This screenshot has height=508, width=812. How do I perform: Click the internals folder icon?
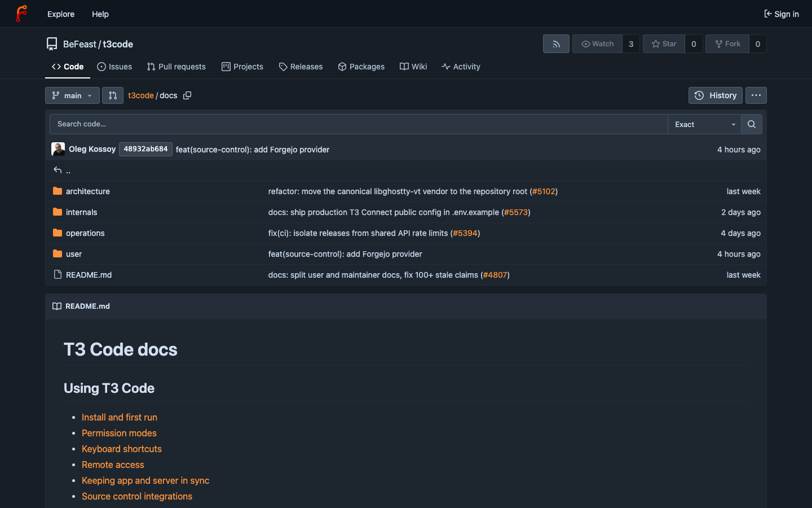pos(58,212)
